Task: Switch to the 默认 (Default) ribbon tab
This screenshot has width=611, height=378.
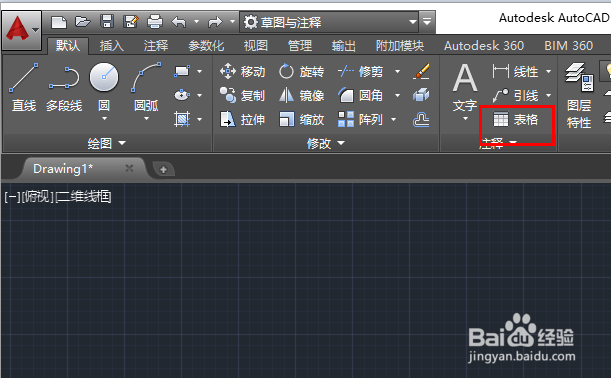Action: pyautogui.click(x=68, y=46)
